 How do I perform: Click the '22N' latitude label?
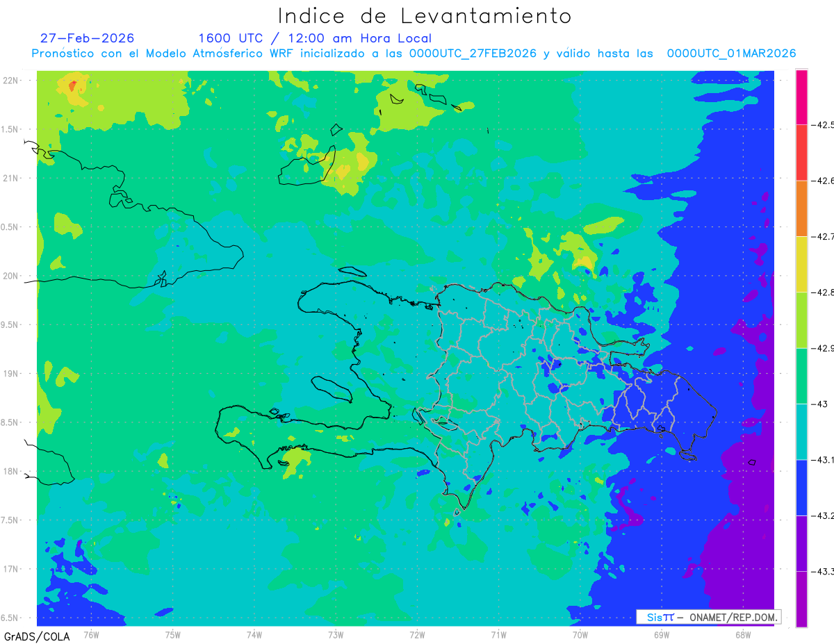click(x=11, y=80)
